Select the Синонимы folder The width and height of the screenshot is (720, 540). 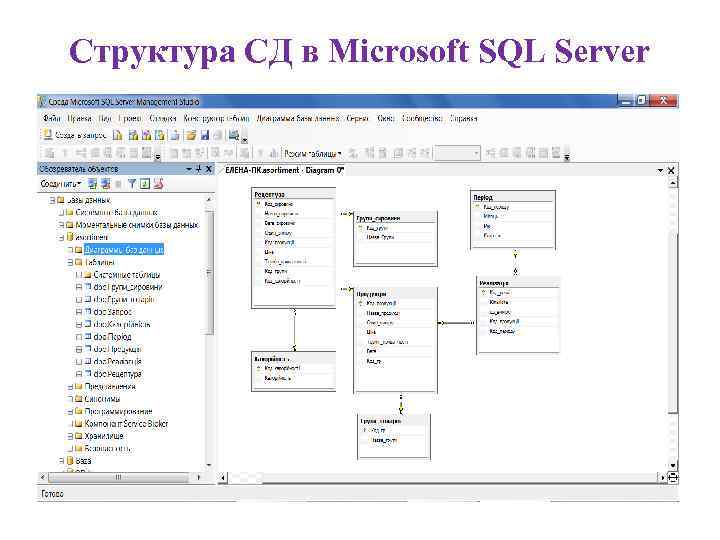coord(102,399)
